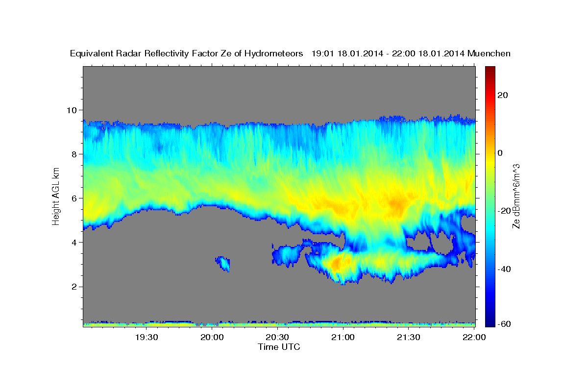The height and width of the screenshot is (392, 588).
Task: Click the colorbar tick label -40
Action: pyautogui.click(x=504, y=269)
